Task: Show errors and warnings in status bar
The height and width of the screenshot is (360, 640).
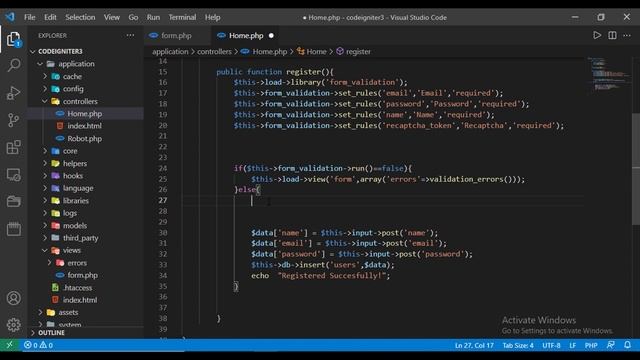Action: click(x=38, y=345)
